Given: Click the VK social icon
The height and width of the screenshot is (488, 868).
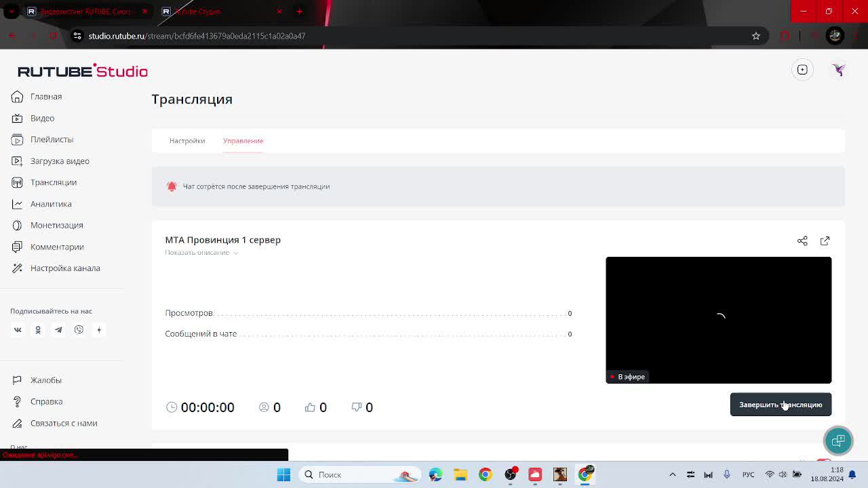Looking at the screenshot, I should pos(18,330).
